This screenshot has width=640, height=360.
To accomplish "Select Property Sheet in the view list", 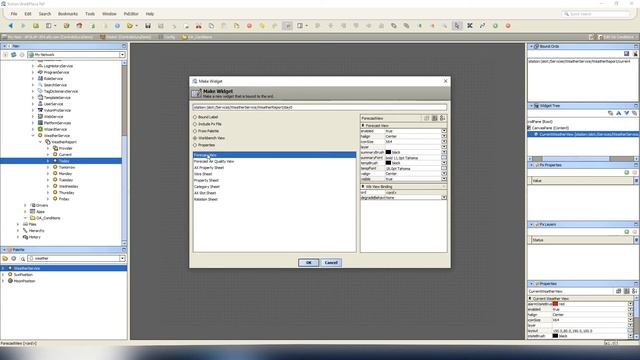I will (206, 180).
